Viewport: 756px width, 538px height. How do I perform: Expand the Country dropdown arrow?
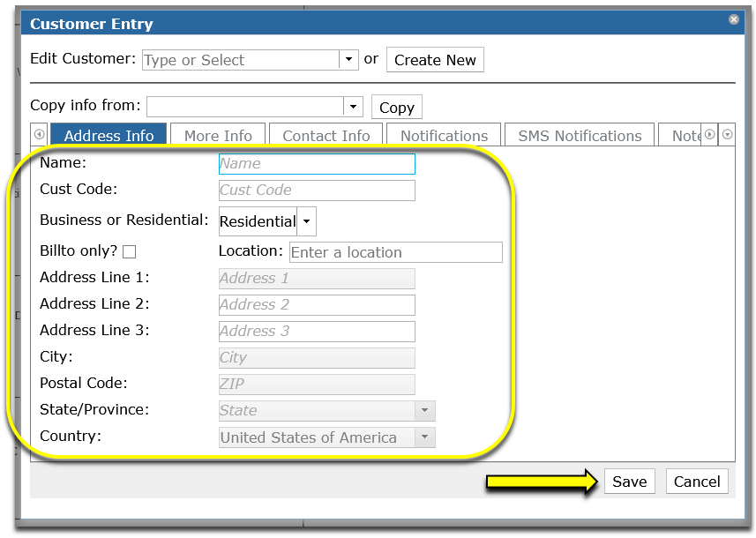tap(425, 437)
